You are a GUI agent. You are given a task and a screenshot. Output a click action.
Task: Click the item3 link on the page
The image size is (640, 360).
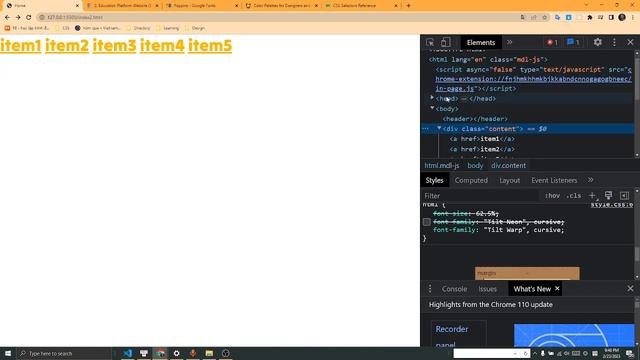(x=114, y=45)
